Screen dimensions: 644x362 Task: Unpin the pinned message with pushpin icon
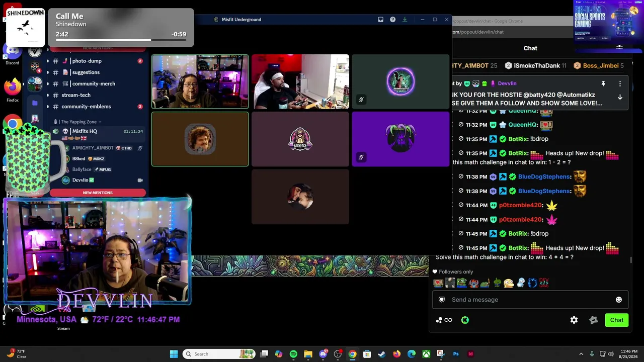pos(603,83)
